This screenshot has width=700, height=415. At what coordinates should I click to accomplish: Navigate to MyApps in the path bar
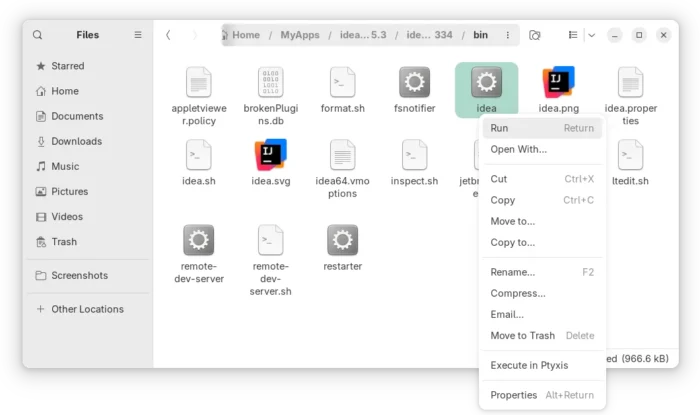pos(300,35)
